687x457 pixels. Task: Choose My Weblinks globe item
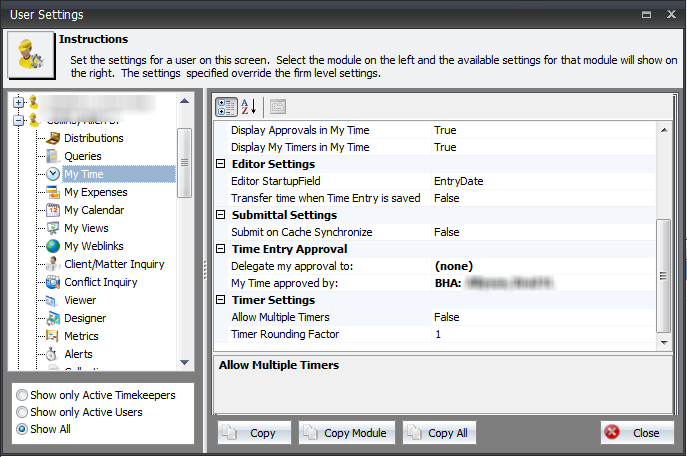pyautogui.click(x=54, y=246)
